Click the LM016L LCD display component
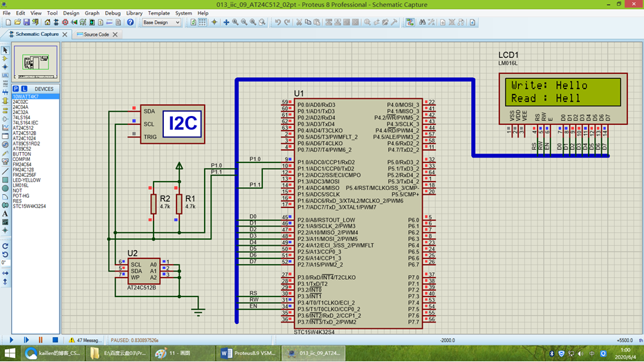The image size is (644, 362). [x=563, y=98]
